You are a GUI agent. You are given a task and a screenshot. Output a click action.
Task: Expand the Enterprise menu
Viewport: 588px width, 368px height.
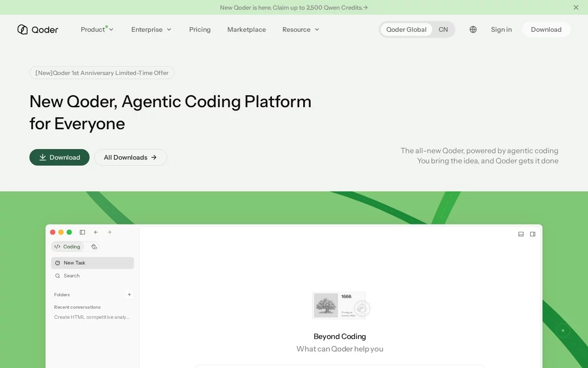(x=151, y=29)
